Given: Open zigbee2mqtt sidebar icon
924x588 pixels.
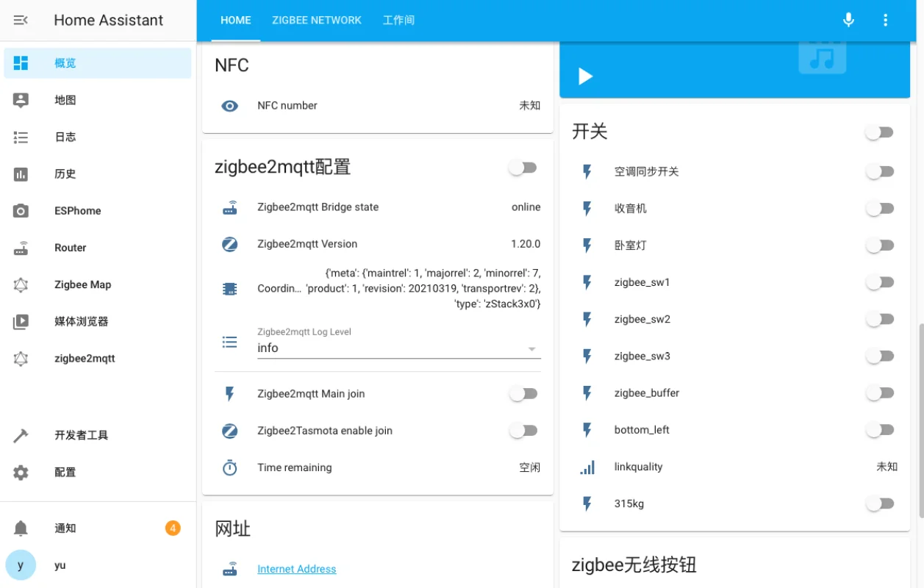Looking at the screenshot, I should 21,359.
